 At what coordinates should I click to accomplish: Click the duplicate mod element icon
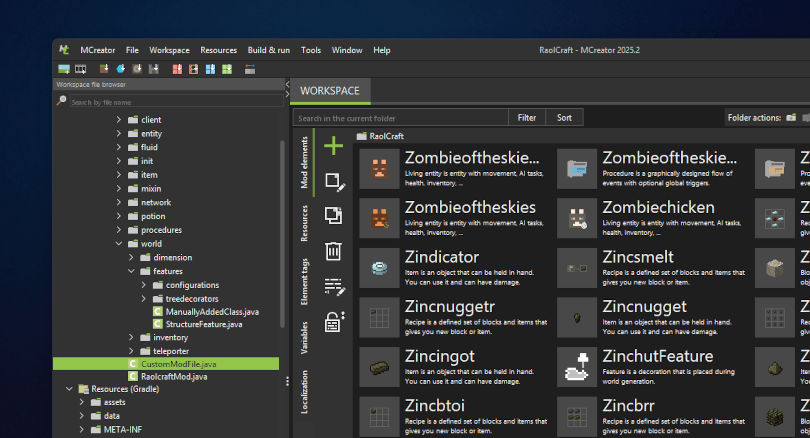(x=334, y=215)
